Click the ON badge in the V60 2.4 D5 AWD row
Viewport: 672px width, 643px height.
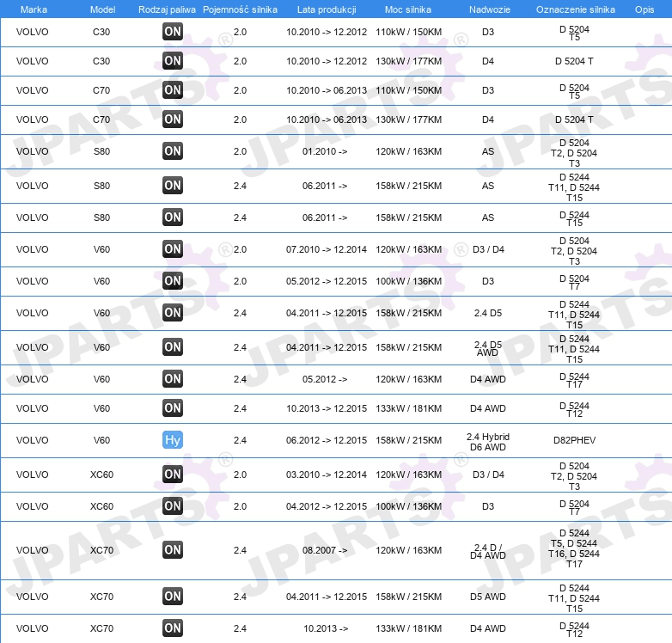(x=173, y=346)
